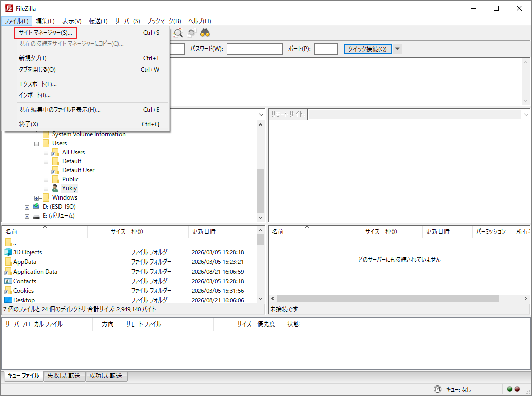Sort local files by Name (名前) column
Image resolution: width=532 pixels, height=396 pixels.
coord(45,232)
